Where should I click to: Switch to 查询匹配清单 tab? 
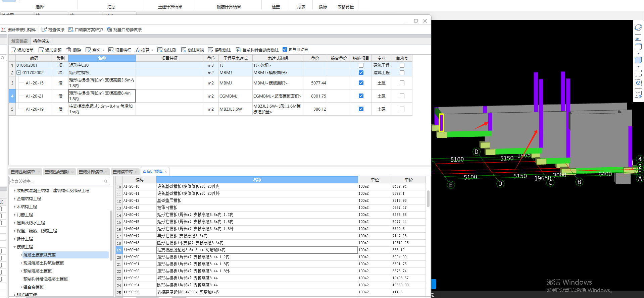coord(23,172)
